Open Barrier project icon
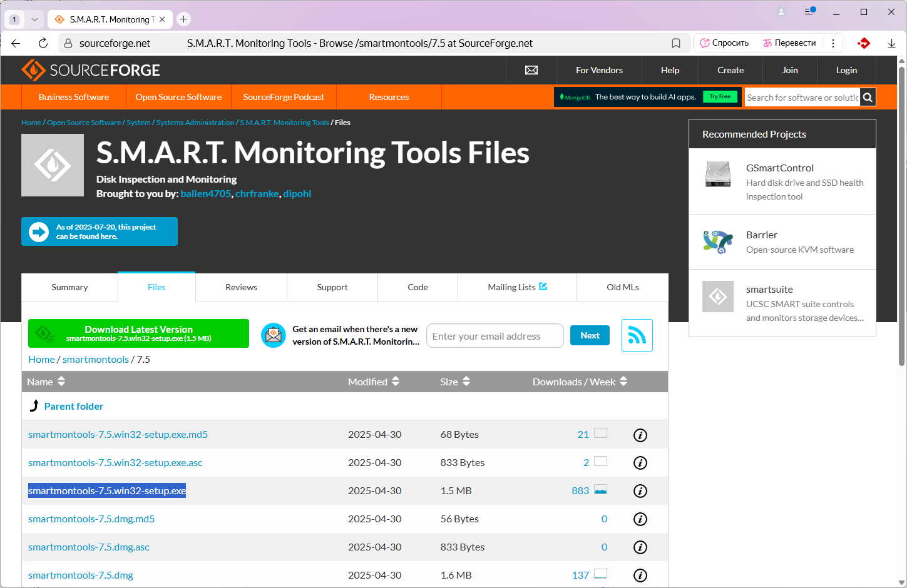Screen dimensions: 907x588 coord(718,241)
